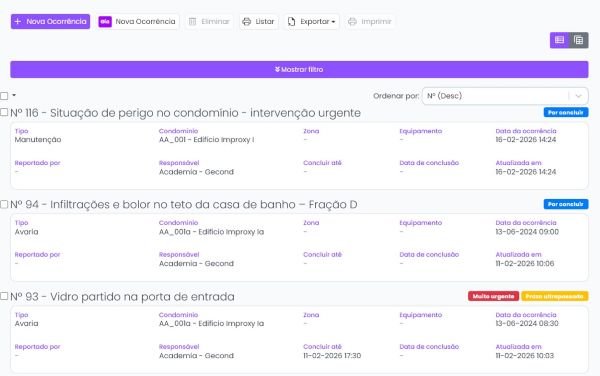The width and height of the screenshot is (600, 376).
Task: Select checkbox for occurrence Nº 93
Action: pyautogui.click(x=4, y=296)
